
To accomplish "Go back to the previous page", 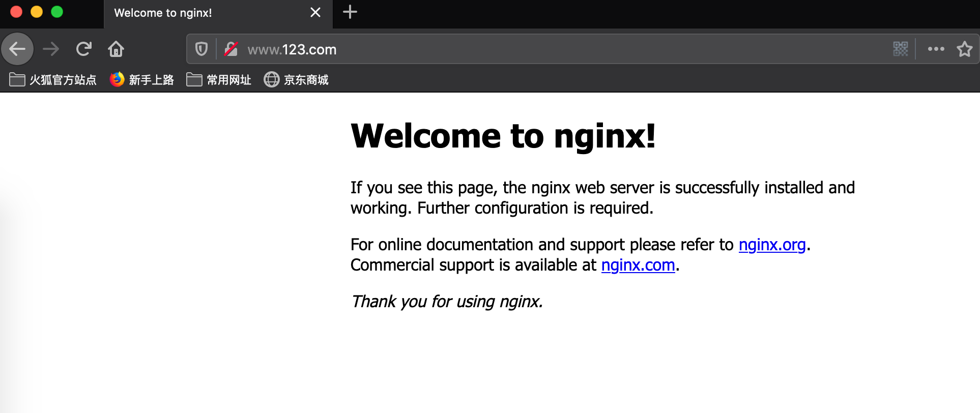I will pos(18,49).
